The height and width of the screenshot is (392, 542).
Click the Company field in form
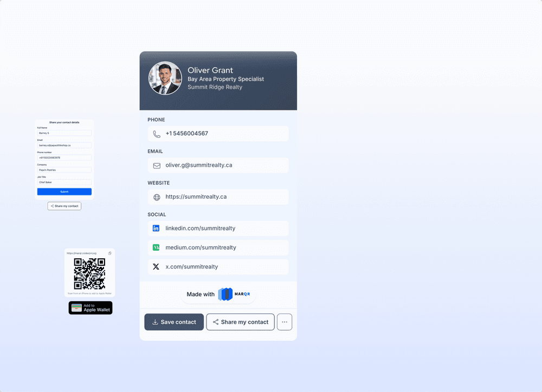64,170
